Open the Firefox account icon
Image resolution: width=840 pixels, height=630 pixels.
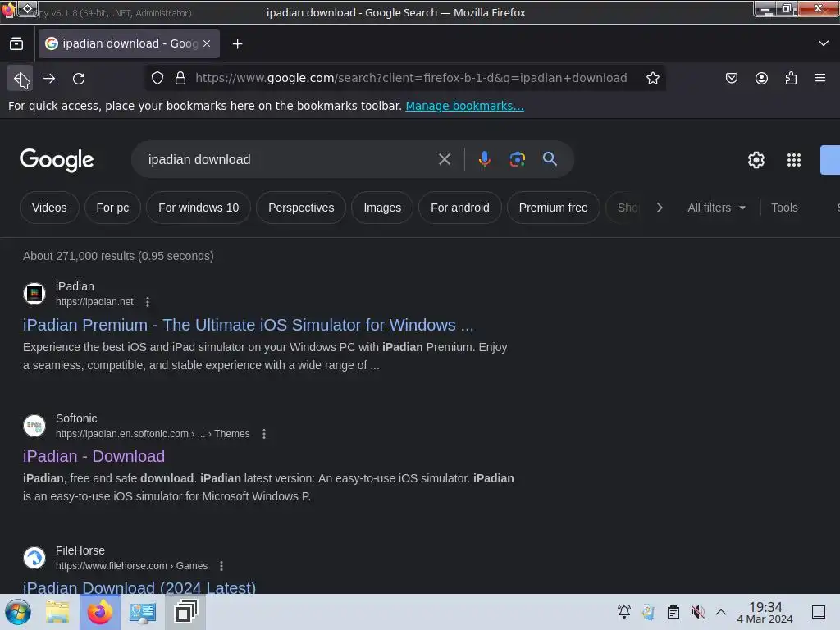pos(761,78)
